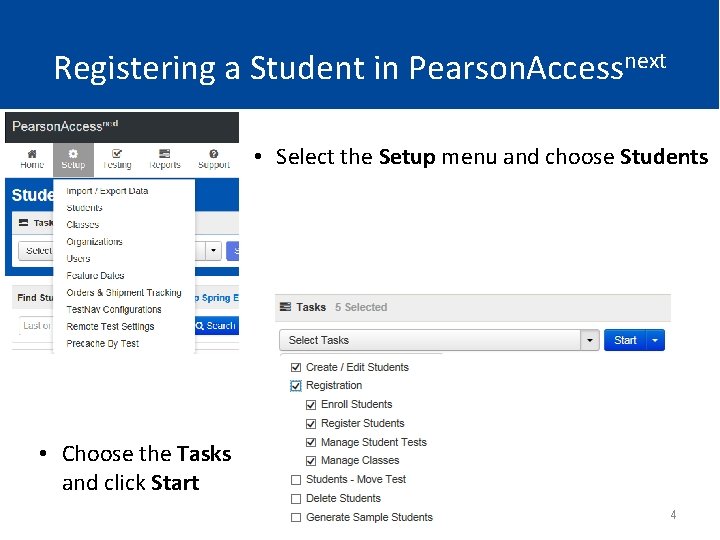Enable the Delete Students checkbox
This screenshot has height=540, width=720.
pyautogui.click(x=296, y=498)
